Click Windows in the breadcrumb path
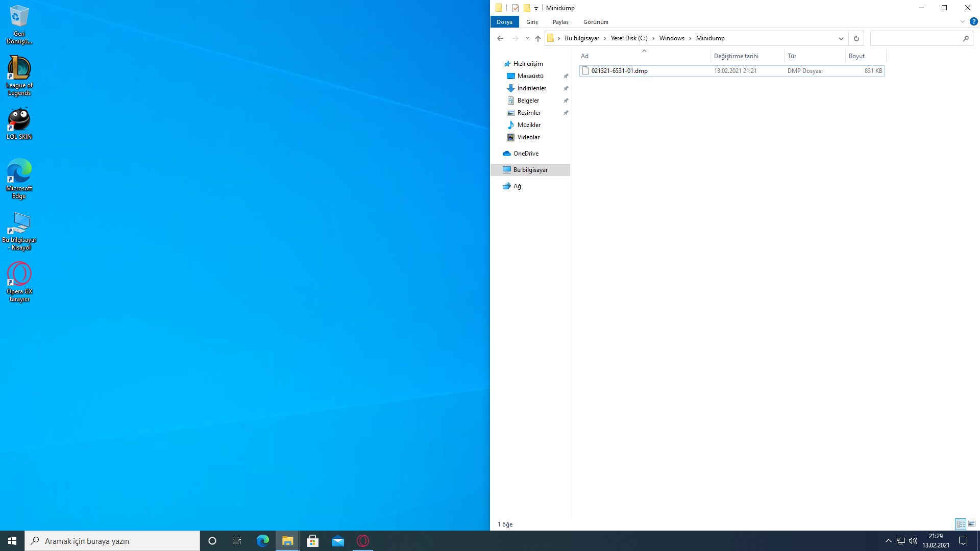Screen dimensions: 980x551 (x=671, y=38)
